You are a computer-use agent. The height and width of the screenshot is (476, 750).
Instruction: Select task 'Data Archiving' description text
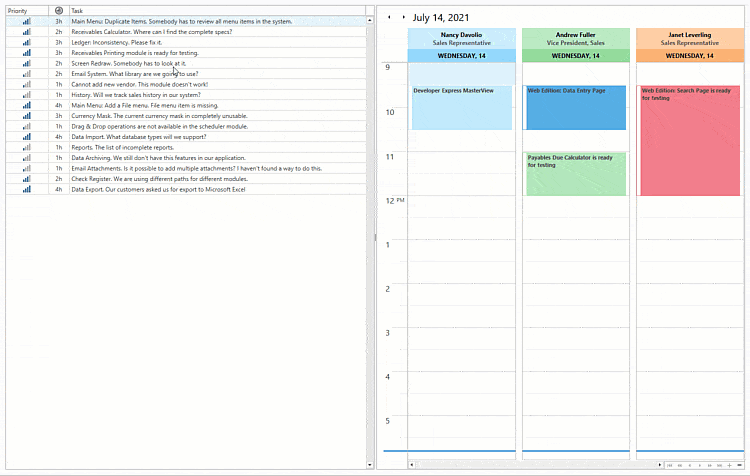[x=158, y=158]
